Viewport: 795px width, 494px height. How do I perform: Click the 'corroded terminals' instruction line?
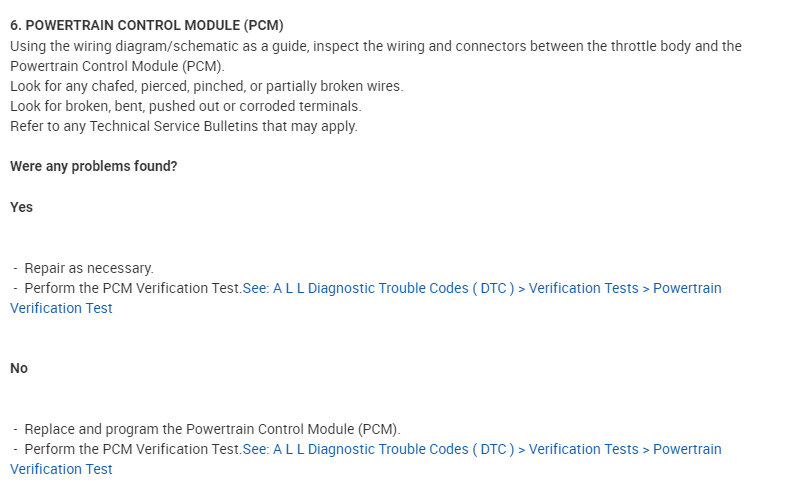click(186, 106)
